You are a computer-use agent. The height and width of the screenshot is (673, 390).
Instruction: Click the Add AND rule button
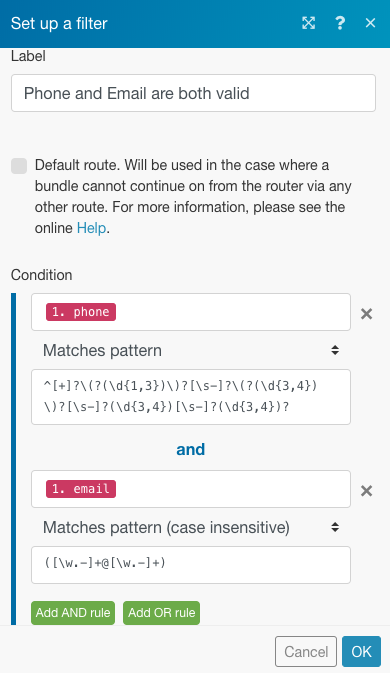pos(73,612)
